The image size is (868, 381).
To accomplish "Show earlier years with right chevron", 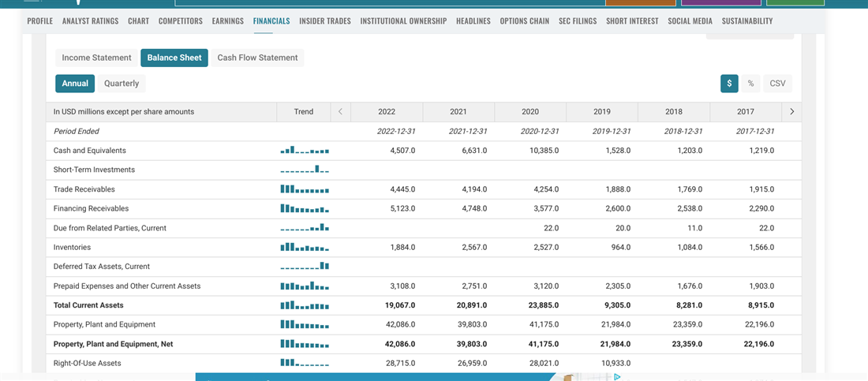I will coord(791,112).
